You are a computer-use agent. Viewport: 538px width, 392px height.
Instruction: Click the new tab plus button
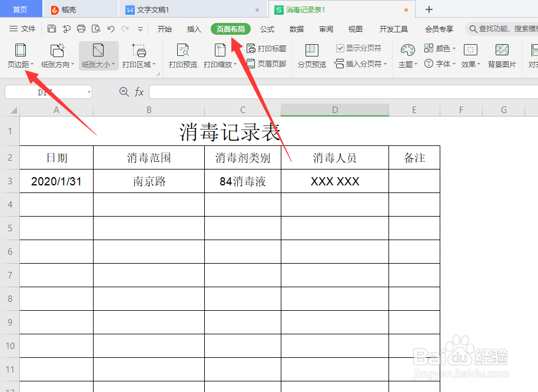click(x=429, y=9)
